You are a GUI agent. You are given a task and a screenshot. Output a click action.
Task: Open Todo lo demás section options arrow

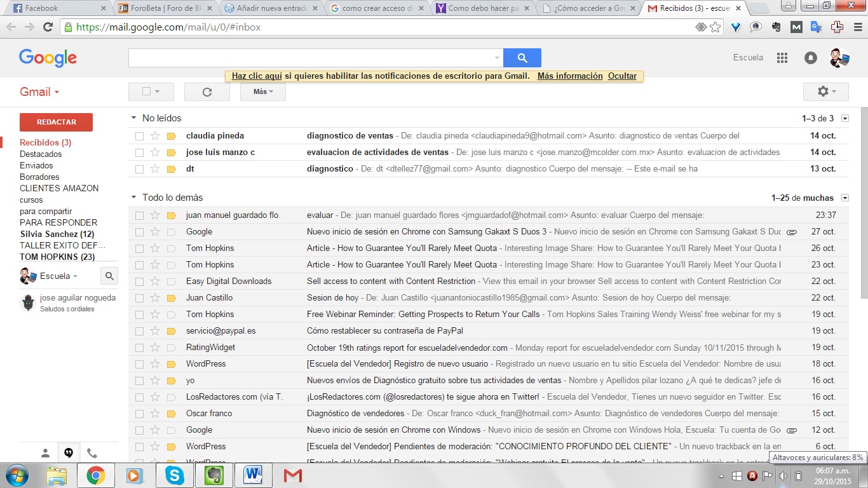point(844,198)
